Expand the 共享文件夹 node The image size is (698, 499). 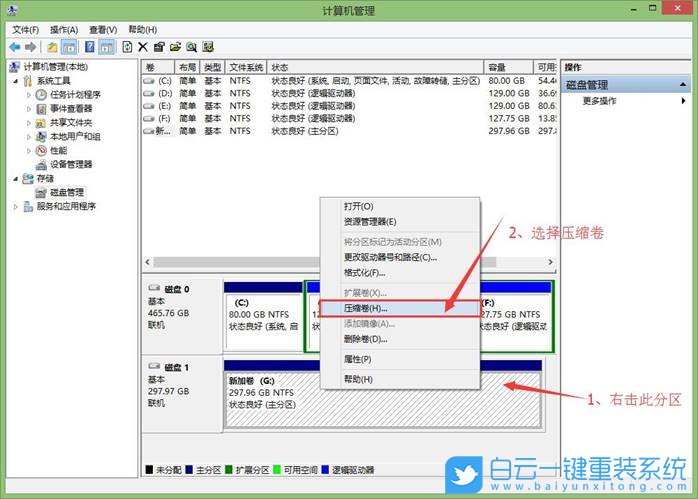point(29,122)
